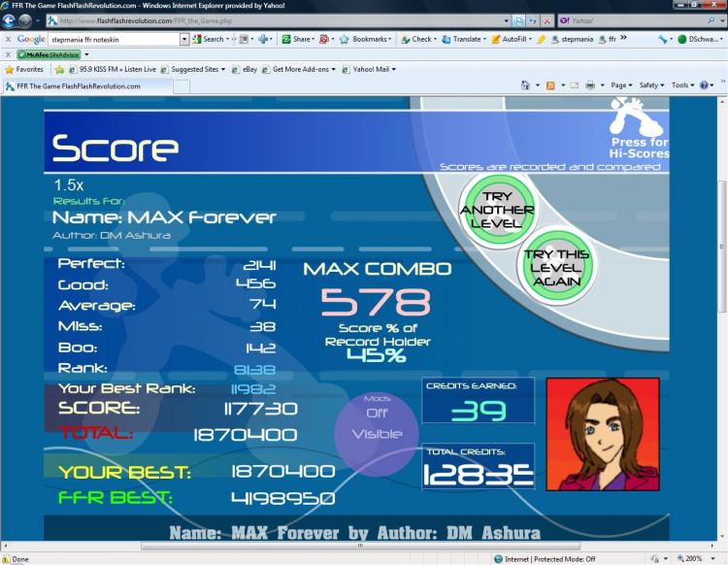Screen dimensions: 728x565
Task: Click the Read Mail envelope icon
Action: (575, 85)
